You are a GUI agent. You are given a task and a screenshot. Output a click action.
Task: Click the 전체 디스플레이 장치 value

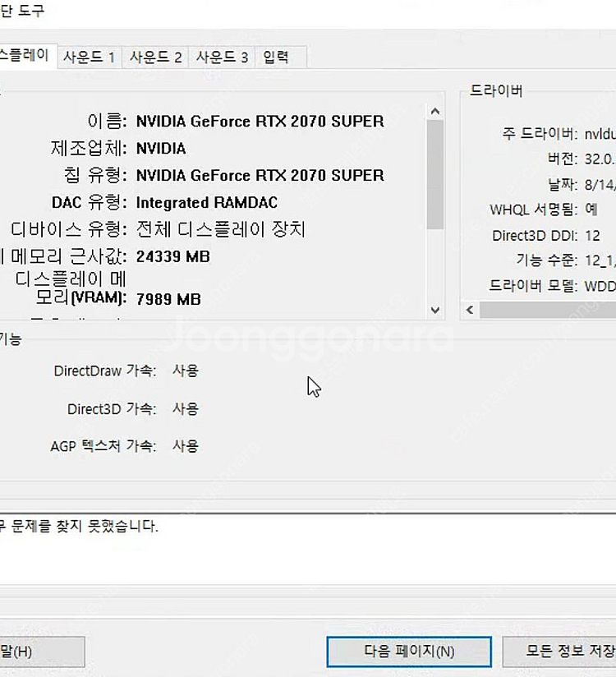[x=221, y=229]
